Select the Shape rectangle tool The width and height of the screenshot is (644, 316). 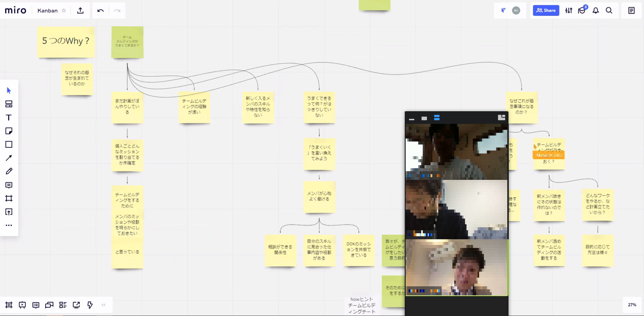click(x=9, y=144)
